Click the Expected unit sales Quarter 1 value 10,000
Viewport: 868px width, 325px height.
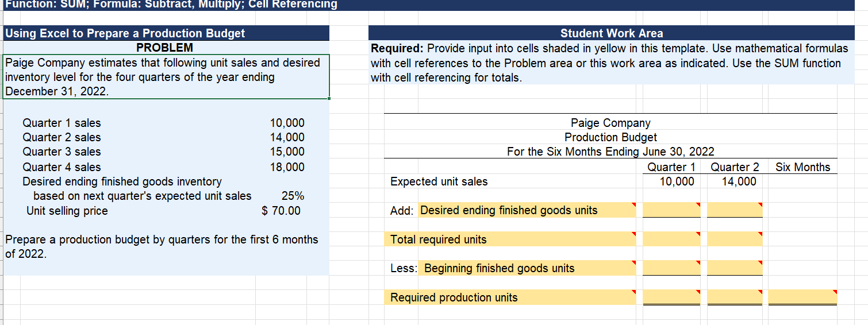[x=676, y=181]
